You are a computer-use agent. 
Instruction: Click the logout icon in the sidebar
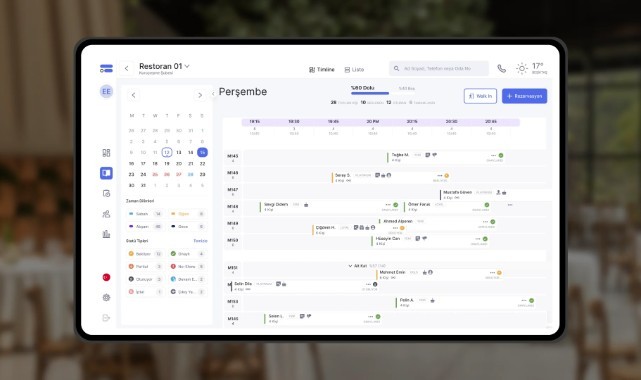pyautogui.click(x=106, y=318)
